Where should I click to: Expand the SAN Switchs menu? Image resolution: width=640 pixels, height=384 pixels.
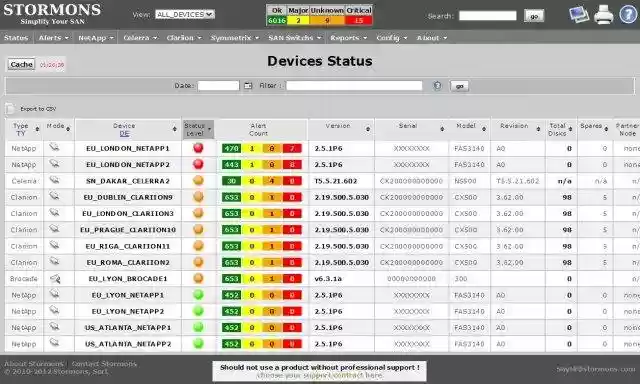tap(294, 38)
